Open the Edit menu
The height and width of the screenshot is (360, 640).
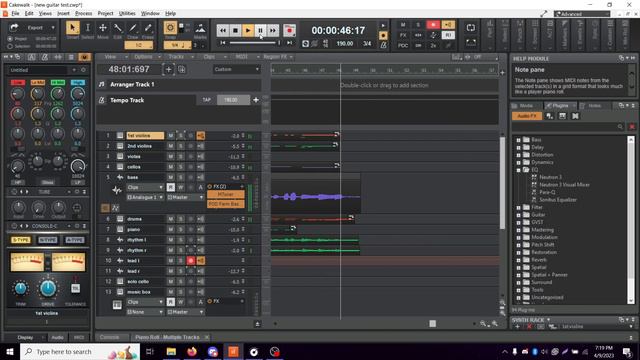tap(29, 13)
